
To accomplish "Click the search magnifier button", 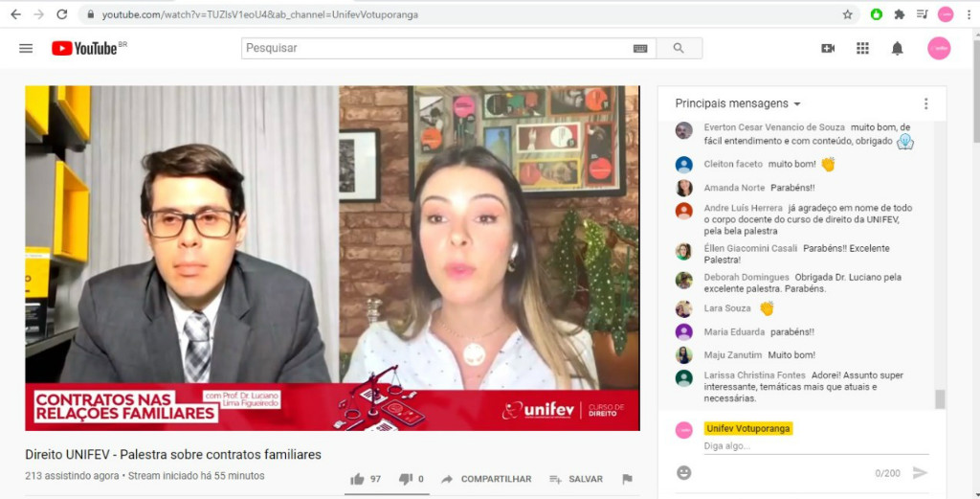I will (679, 48).
